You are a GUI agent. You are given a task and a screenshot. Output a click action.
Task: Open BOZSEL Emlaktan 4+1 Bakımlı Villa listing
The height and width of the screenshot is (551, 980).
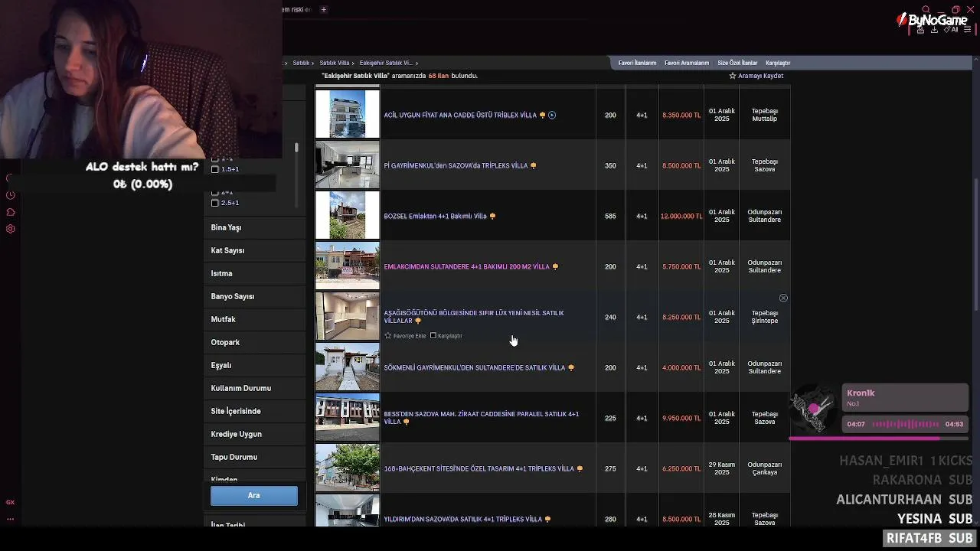point(435,216)
